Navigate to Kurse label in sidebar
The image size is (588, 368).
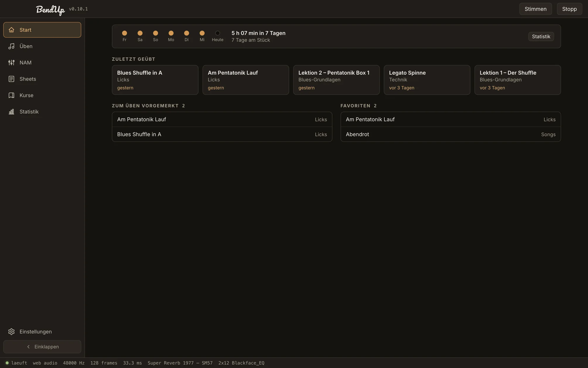click(x=26, y=95)
